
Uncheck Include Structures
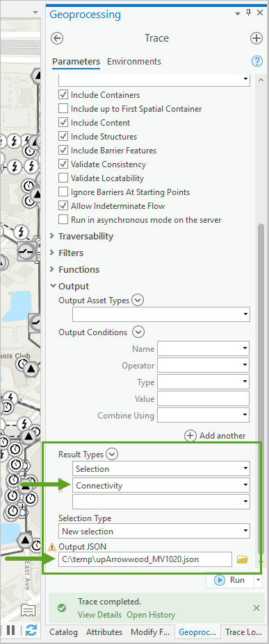63,137
